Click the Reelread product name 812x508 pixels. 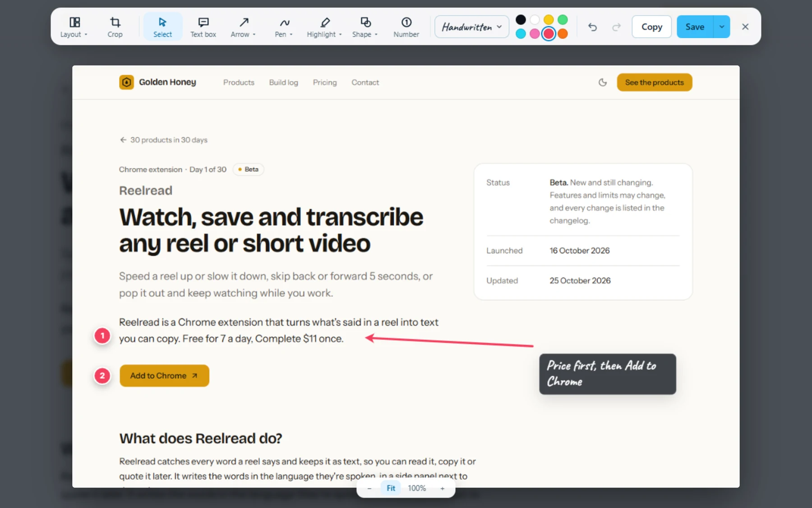[146, 191]
